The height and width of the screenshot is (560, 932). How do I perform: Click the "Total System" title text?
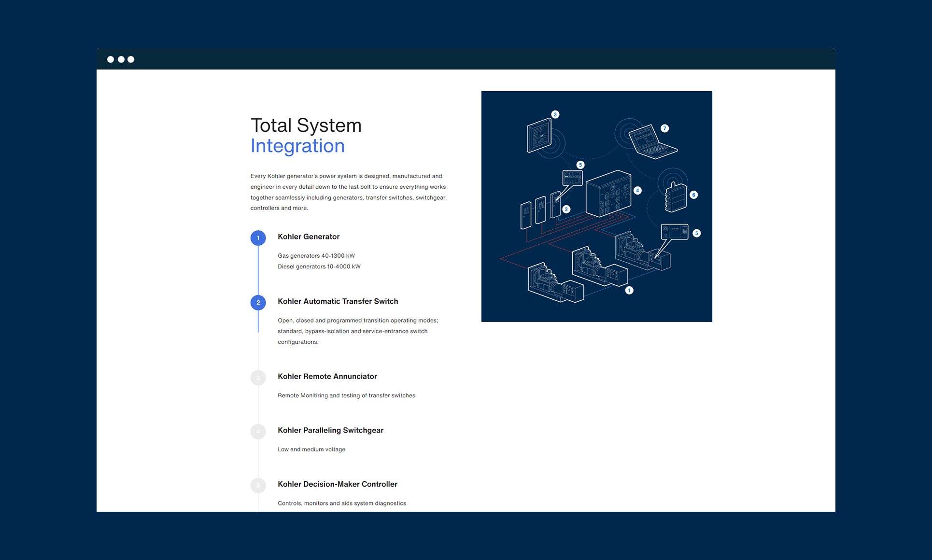[306, 126]
